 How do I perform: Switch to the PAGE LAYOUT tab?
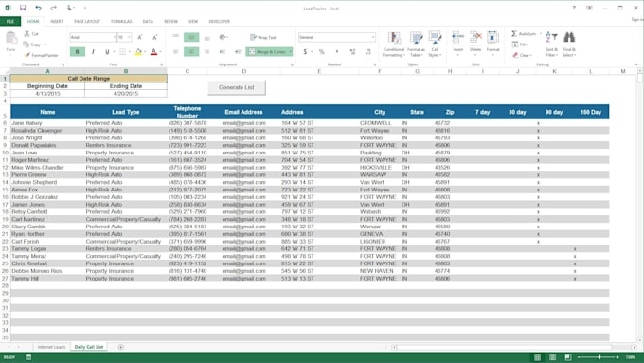pyautogui.click(x=87, y=21)
